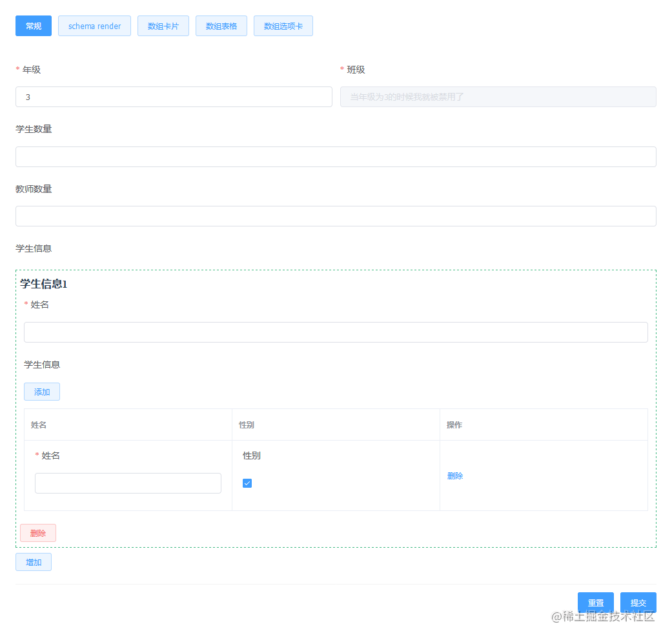Screen dimensions: 672x640
Task: Click the 提交 button at bottom right
Action: tap(638, 603)
